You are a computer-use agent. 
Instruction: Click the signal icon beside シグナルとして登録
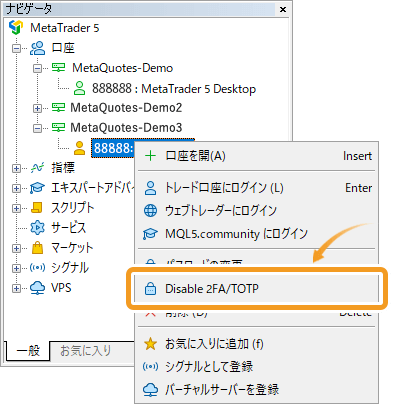click(150, 367)
